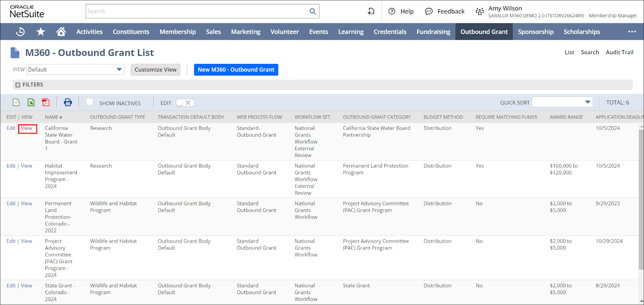Viewport: 644px width, 305px height.
Task: Open the Recent Records clock icon
Action: 20,32
